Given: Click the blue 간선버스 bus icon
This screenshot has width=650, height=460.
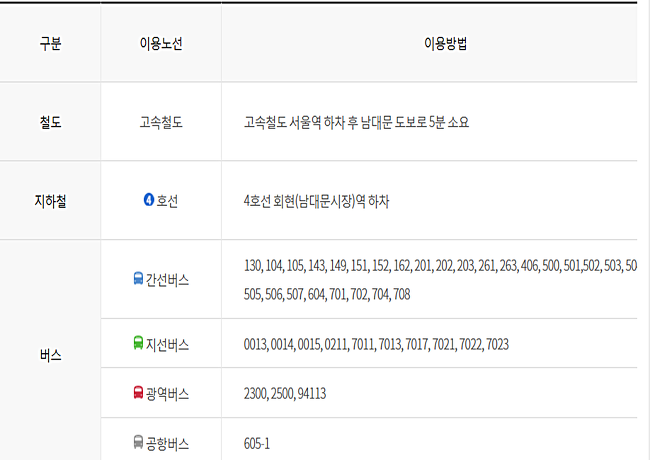Looking at the screenshot, I should [138, 278].
